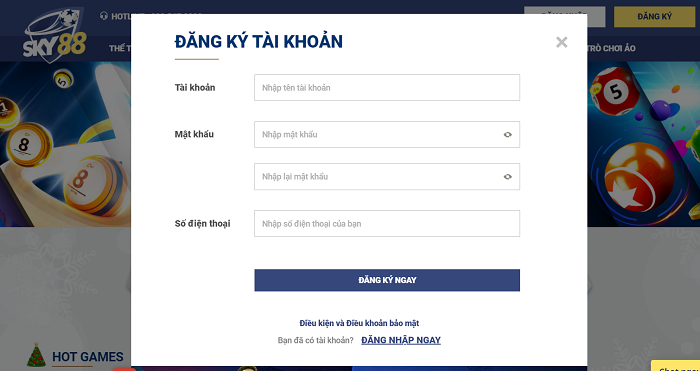Image resolution: width=700 pixels, height=371 pixels.
Task: Open the yellow Chat widget in the corner
Action: (x=675, y=366)
